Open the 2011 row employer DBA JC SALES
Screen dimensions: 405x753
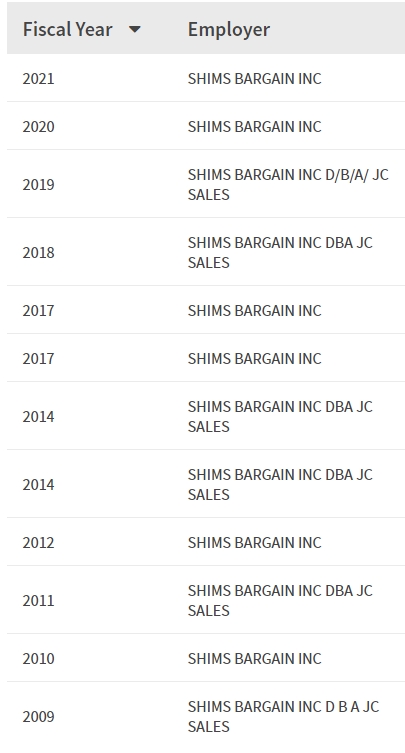[x=280, y=600]
